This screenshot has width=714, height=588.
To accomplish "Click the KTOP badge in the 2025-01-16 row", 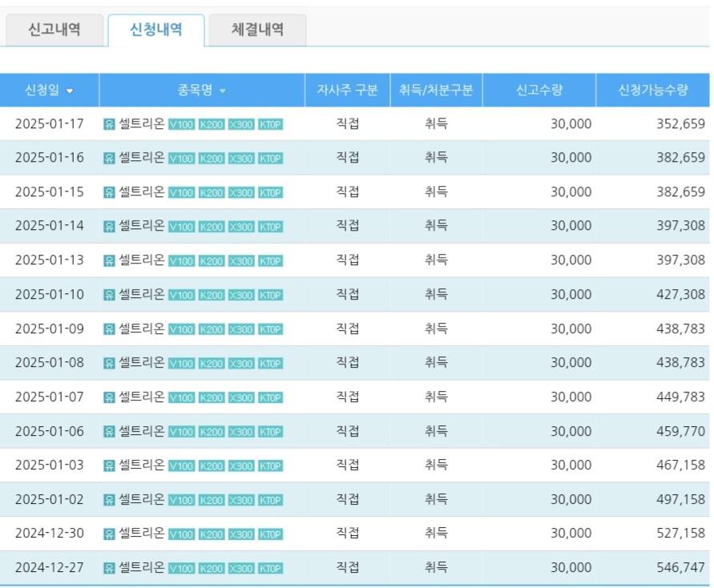I will pos(271,159).
